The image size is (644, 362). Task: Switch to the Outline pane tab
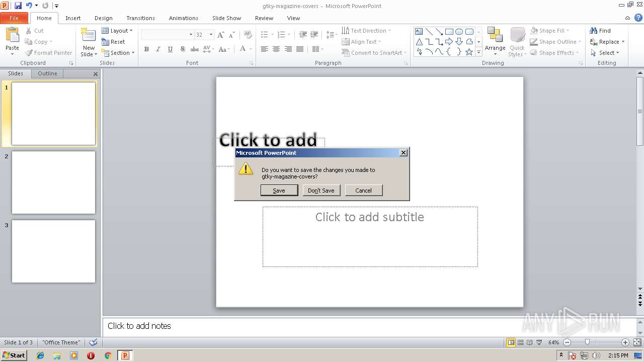tap(47, 73)
